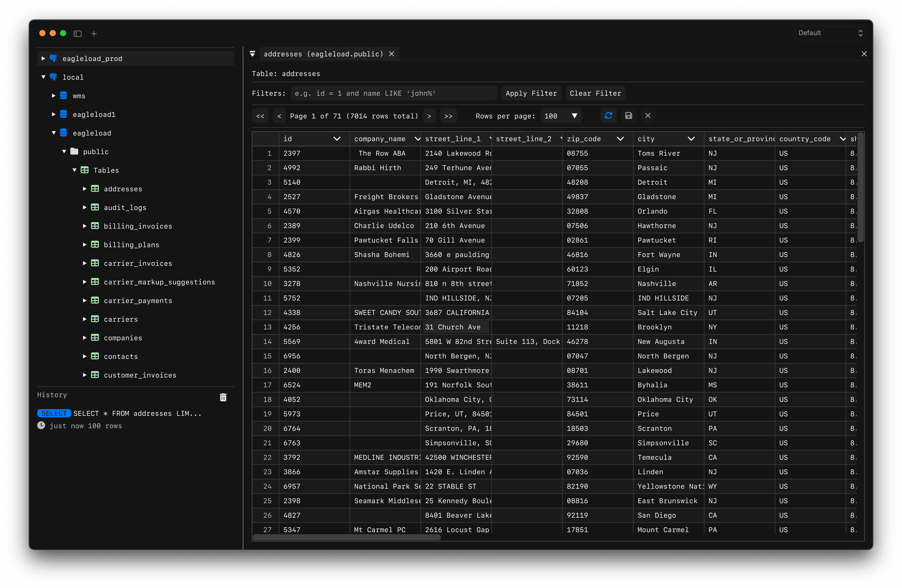Save the query results
This screenshot has width=902, height=588.
coord(628,116)
